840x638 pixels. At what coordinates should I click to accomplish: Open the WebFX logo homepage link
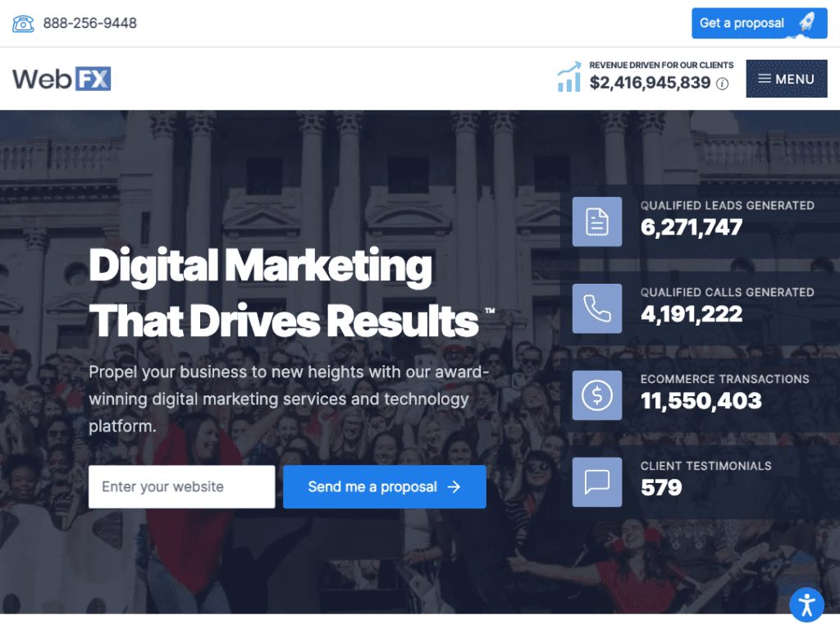pos(62,79)
